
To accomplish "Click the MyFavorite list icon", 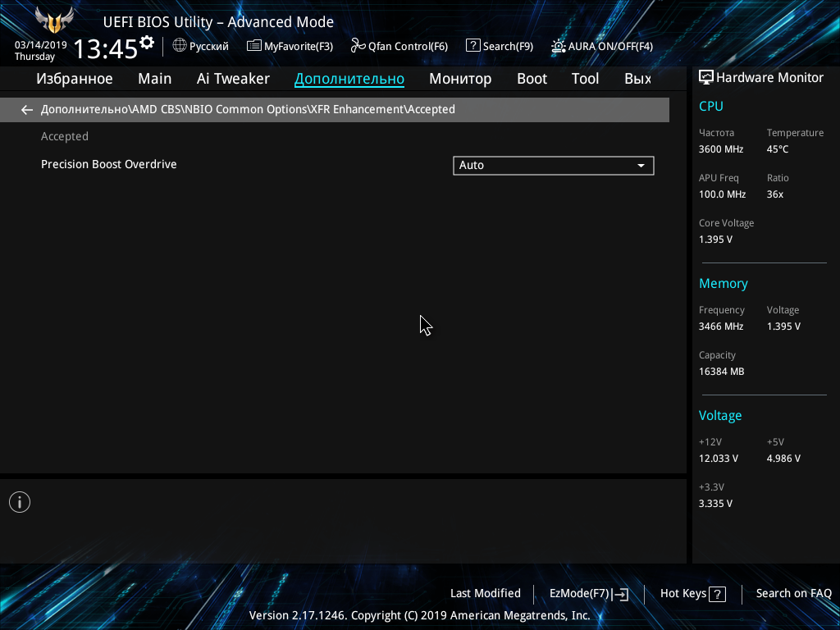I will coord(254,46).
